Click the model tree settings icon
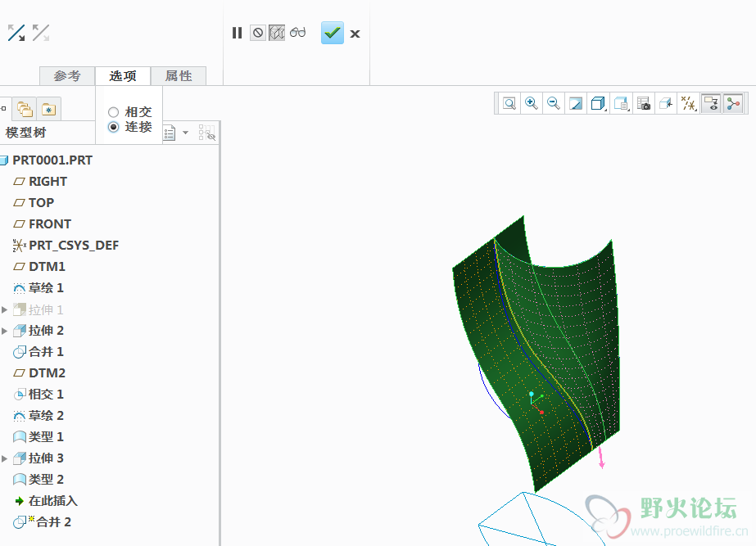This screenshot has width=756, height=546. 170,133
